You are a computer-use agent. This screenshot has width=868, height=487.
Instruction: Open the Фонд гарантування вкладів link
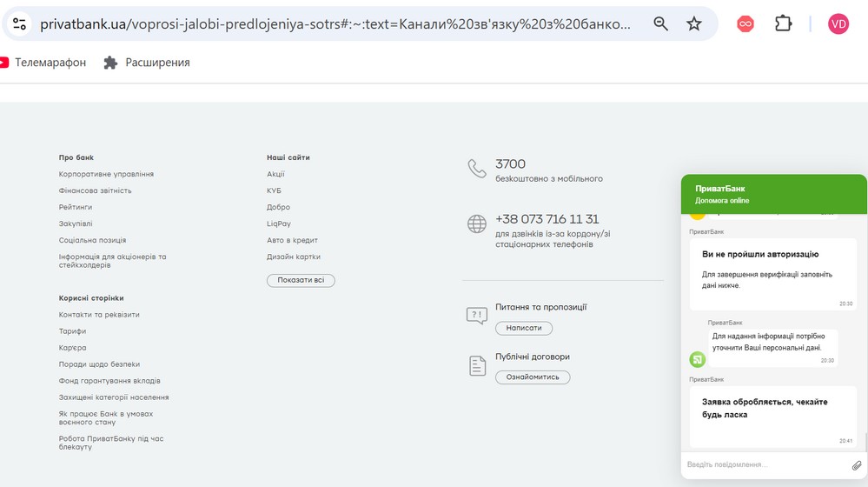pos(109,381)
